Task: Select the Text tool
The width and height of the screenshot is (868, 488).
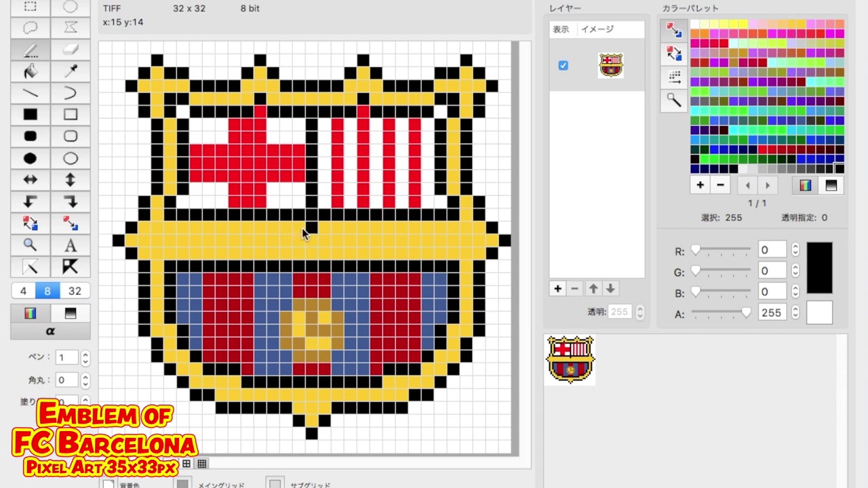Action: coord(71,245)
